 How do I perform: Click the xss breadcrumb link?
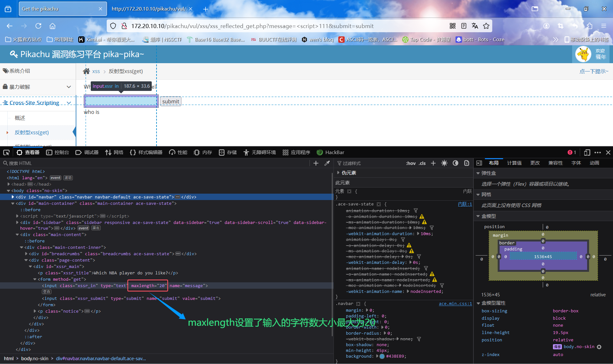[x=96, y=71]
